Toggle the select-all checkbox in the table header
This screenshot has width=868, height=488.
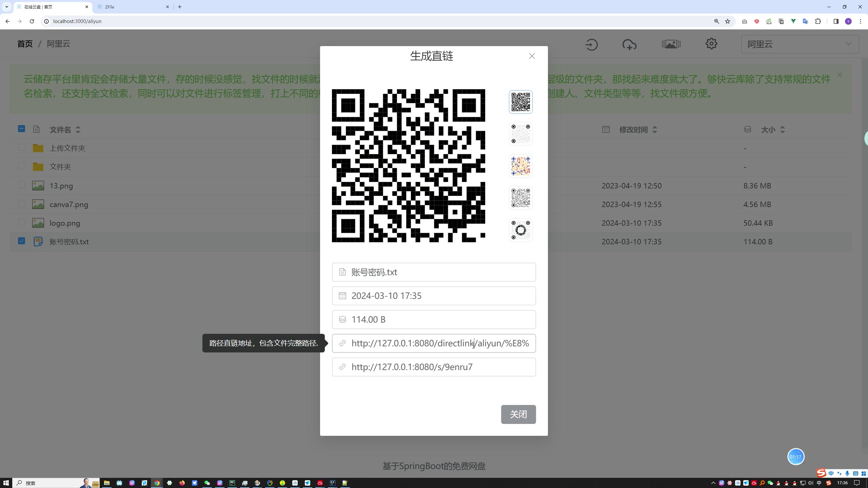(21, 129)
